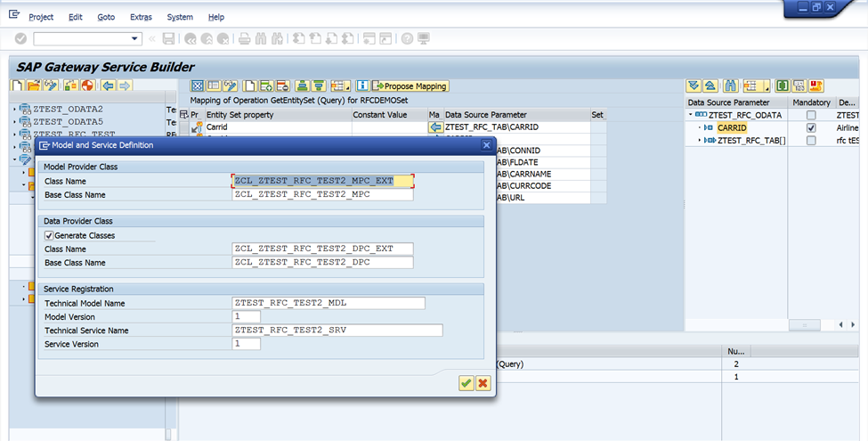Click the Expand All icon in the data source toolbar

point(694,86)
